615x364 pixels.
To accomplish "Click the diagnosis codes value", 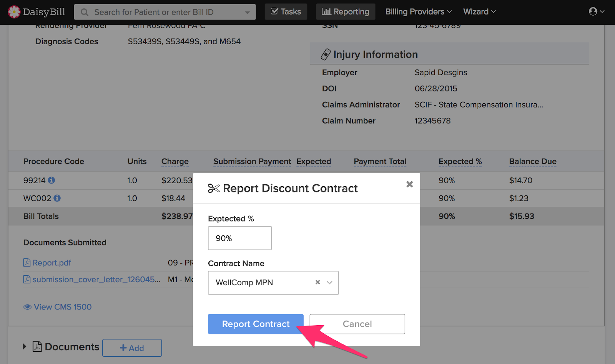I will (184, 41).
